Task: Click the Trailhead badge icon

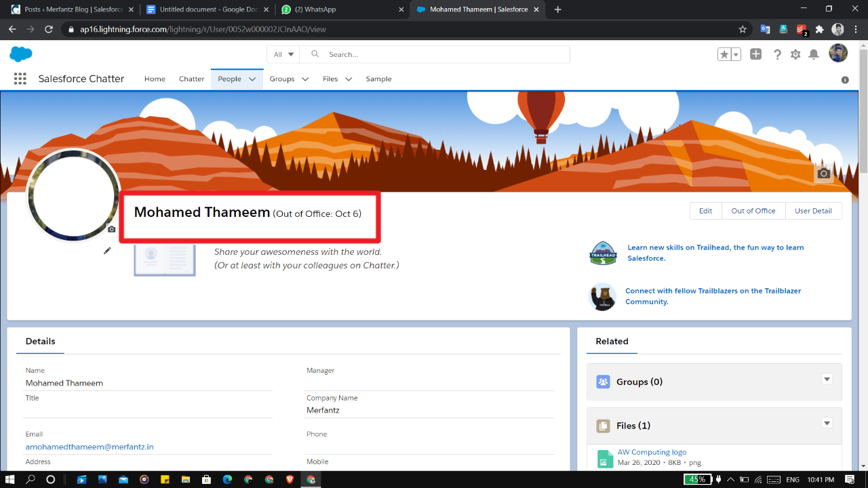Action: click(603, 253)
